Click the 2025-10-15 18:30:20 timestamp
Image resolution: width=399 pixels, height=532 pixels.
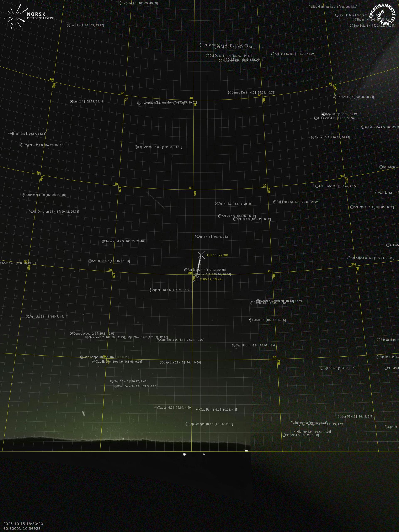23,524
